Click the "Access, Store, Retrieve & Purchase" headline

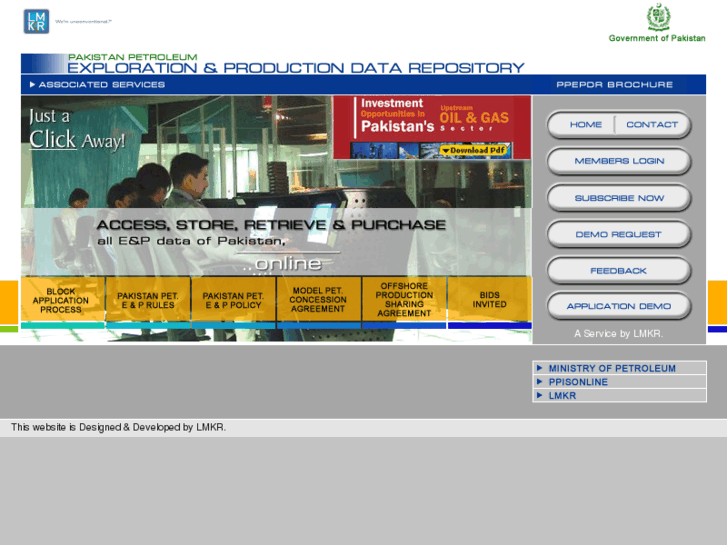pos(271,225)
